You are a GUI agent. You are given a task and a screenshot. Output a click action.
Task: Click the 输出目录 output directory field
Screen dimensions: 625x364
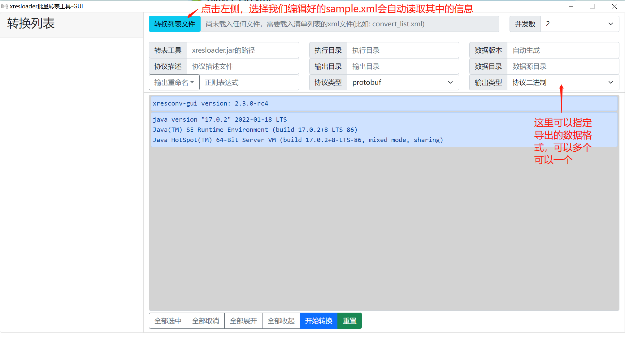click(x=402, y=66)
